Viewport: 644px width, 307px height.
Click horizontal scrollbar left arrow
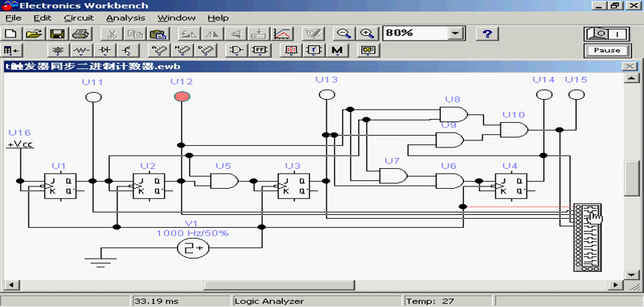10,285
